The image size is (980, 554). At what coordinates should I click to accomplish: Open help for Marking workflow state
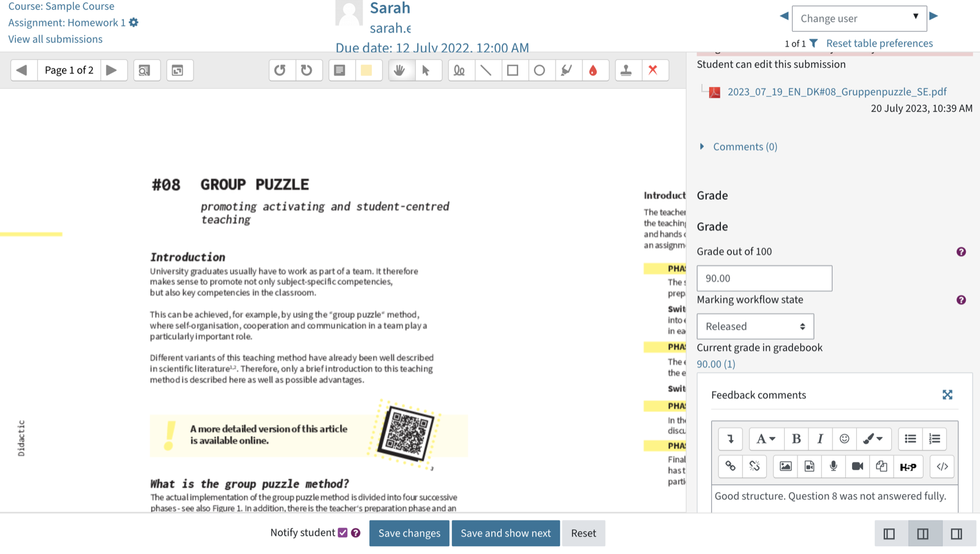[961, 300]
